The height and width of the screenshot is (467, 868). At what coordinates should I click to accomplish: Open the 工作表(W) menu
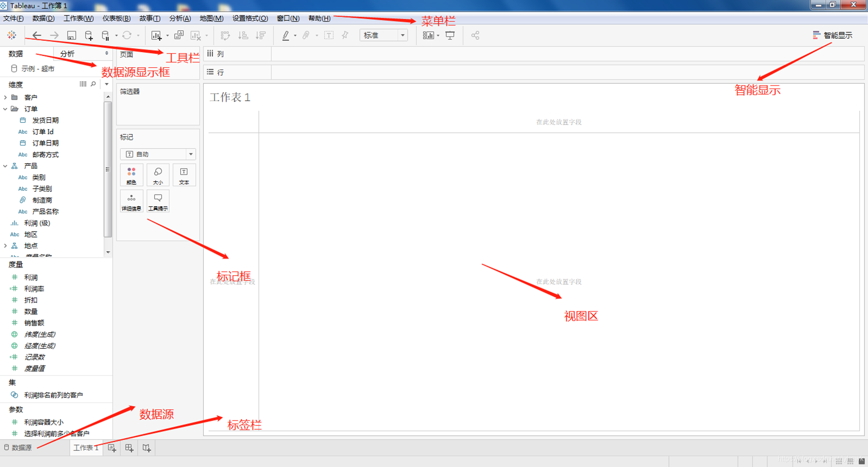tap(78, 18)
